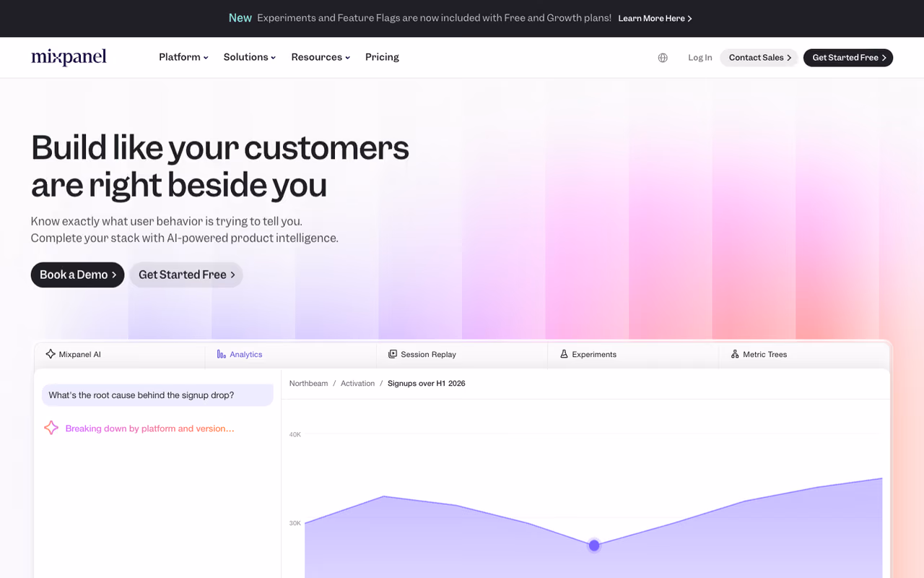Click the Mixpanel AI sparkle icon
The width and height of the screenshot is (924, 578).
coord(51,354)
